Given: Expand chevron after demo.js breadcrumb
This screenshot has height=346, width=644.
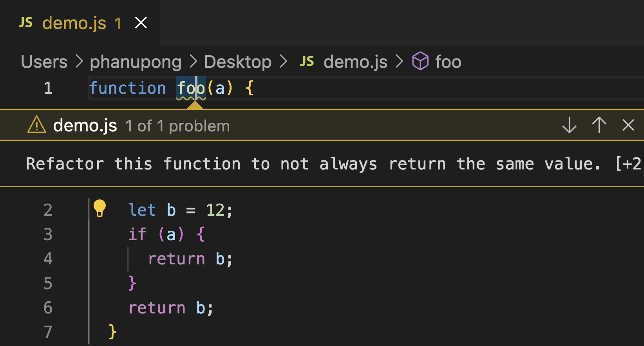Looking at the screenshot, I should [x=399, y=62].
